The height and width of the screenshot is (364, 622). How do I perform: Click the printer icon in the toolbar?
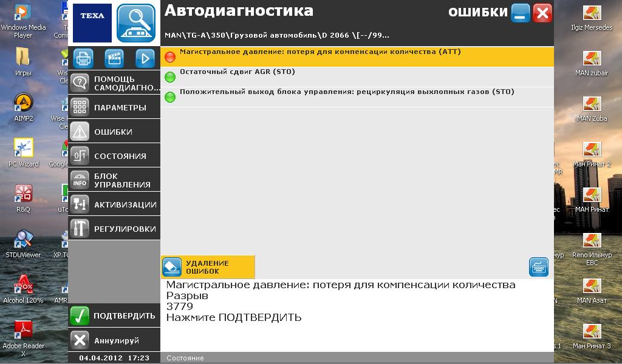click(83, 58)
